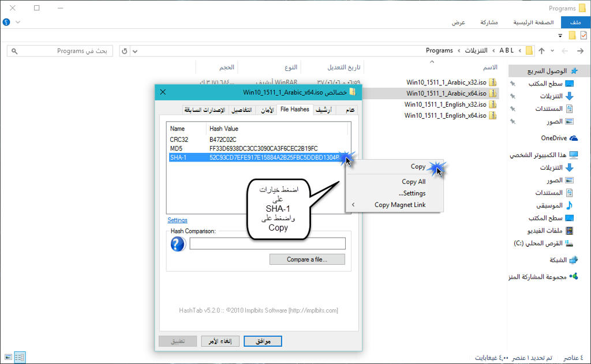Open الوصول السريع in navigation pane
This screenshot has height=364, width=591.
pyautogui.click(x=547, y=71)
